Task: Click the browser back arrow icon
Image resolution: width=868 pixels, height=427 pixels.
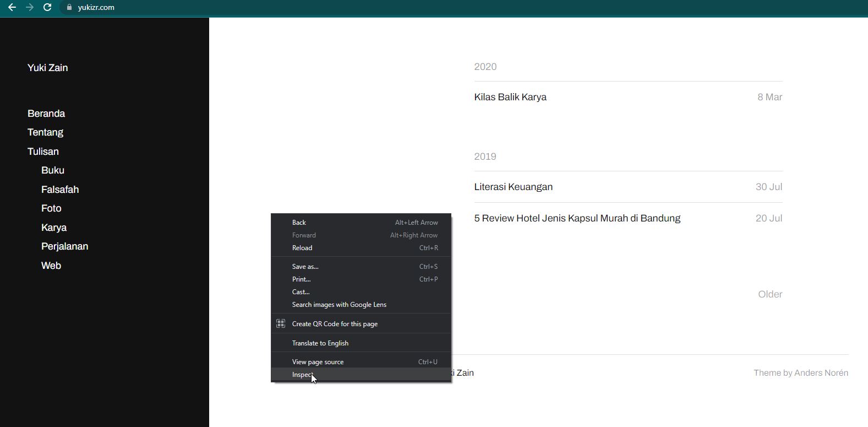Action: 12,7
